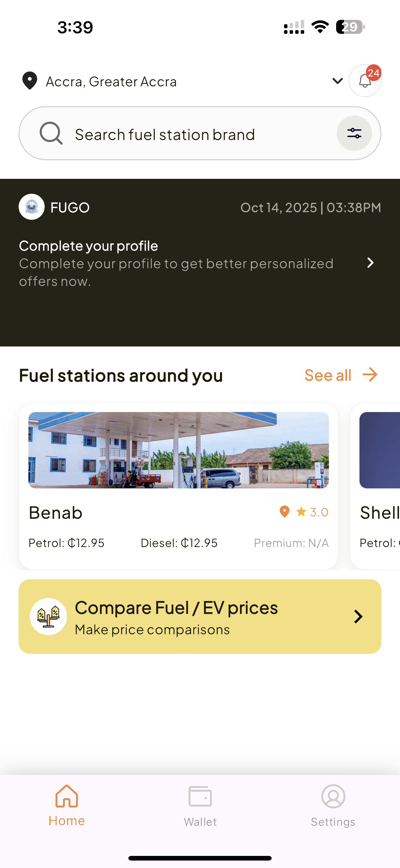The image size is (400, 868).
Task: Open Compare Fuel / EV prices chevron
Action: [358, 616]
